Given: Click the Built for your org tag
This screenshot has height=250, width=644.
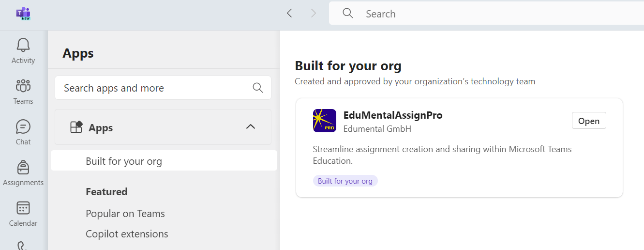Looking at the screenshot, I should pyautogui.click(x=345, y=181).
